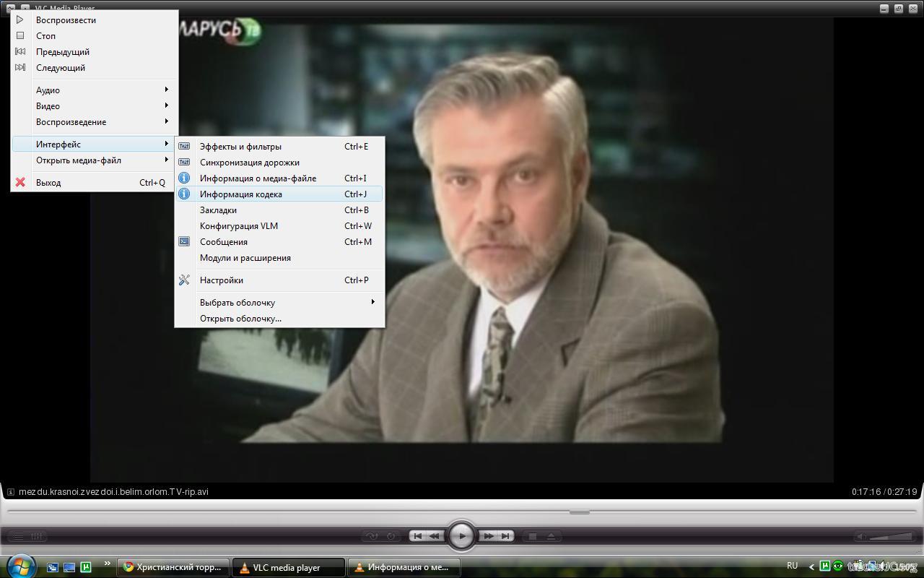
Task: Click the eject button in control bar
Action: (x=551, y=536)
